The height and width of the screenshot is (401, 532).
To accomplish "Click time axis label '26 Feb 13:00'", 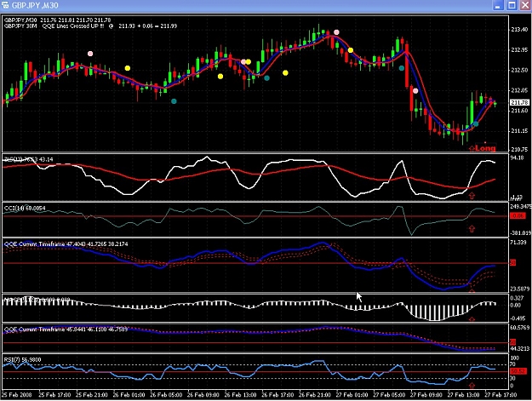I will [x=241, y=395].
